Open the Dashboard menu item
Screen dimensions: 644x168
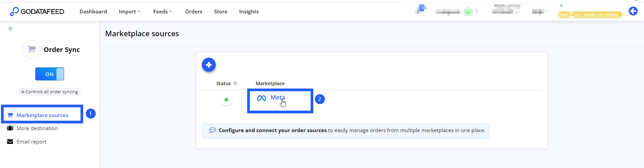pyautogui.click(x=93, y=11)
